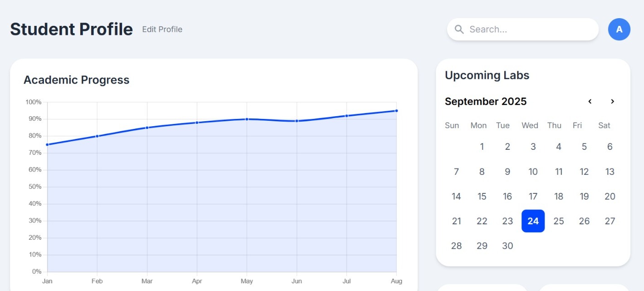Click the Jan data point on chart
Image resolution: width=644 pixels, height=291 pixels.
click(47, 145)
